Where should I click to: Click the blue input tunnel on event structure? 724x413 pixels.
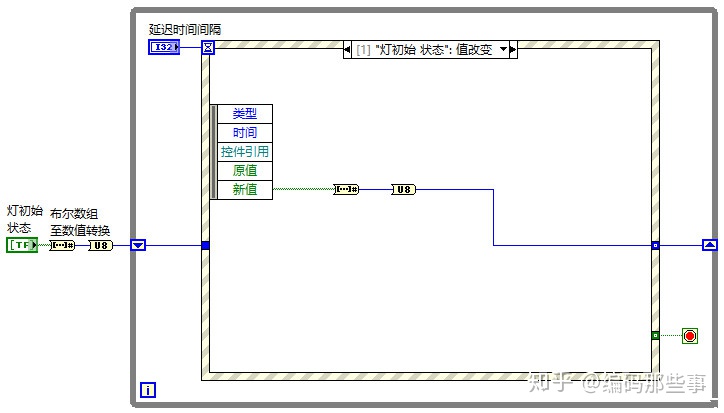coord(206,245)
